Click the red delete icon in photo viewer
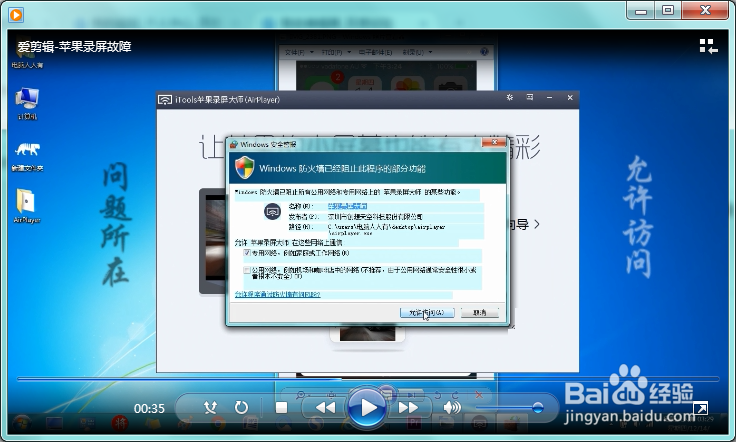This screenshot has width=736, height=442. pyautogui.click(x=479, y=395)
